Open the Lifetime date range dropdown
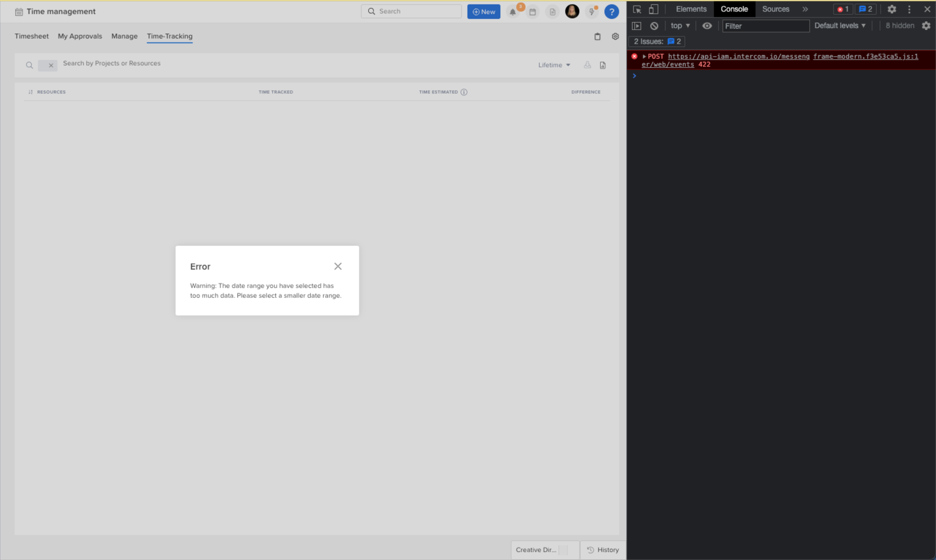The width and height of the screenshot is (936, 560). click(x=554, y=65)
